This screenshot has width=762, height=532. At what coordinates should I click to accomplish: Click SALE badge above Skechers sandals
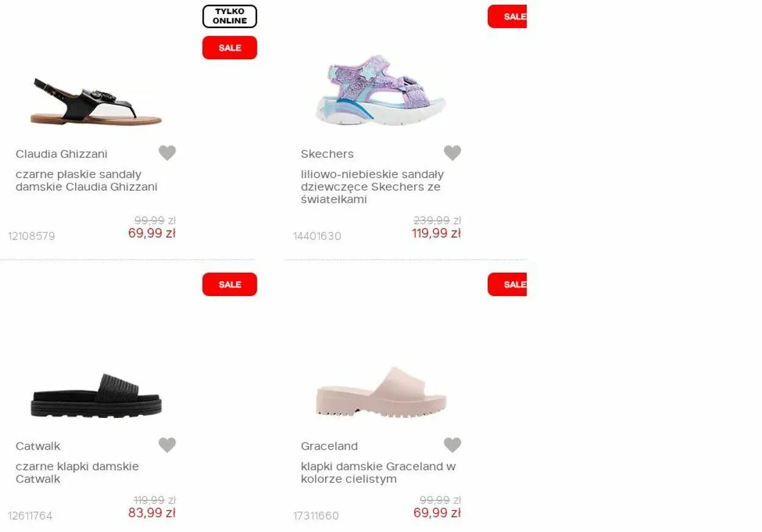coord(507,16)
